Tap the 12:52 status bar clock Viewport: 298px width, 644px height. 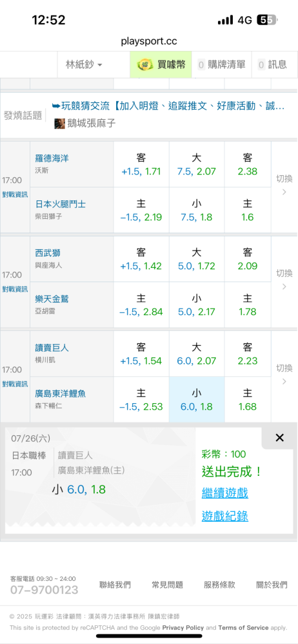[48, 20]
